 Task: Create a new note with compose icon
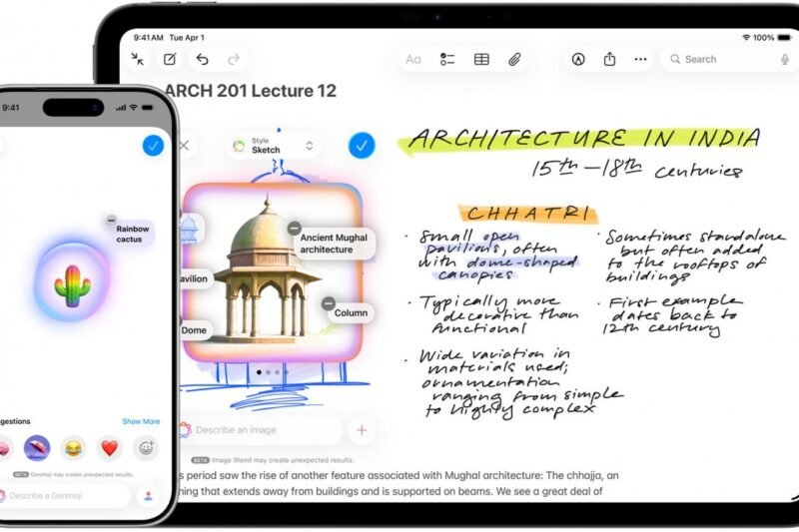pyautogui.click(x=170, y=59)
